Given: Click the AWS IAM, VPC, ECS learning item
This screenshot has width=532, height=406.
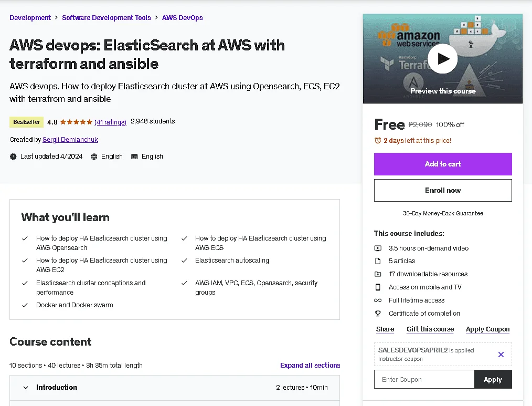Looking at the screenshot, I should (256, 288).
